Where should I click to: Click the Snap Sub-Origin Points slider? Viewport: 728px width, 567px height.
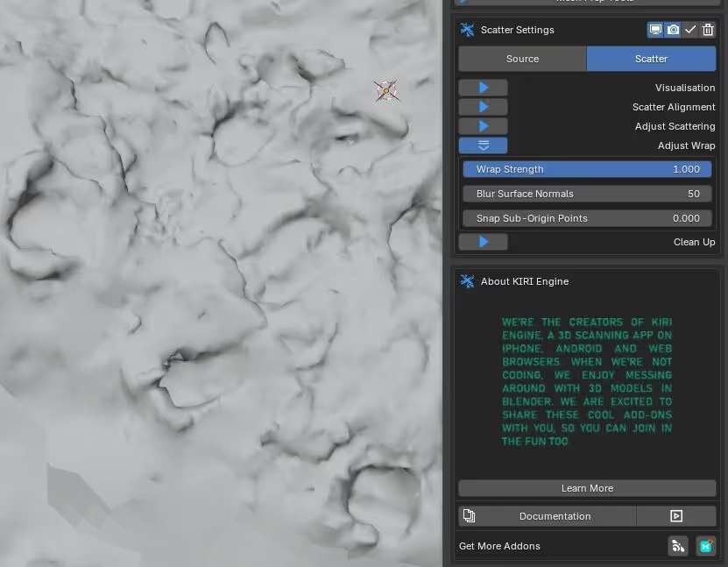coord(587,218)
